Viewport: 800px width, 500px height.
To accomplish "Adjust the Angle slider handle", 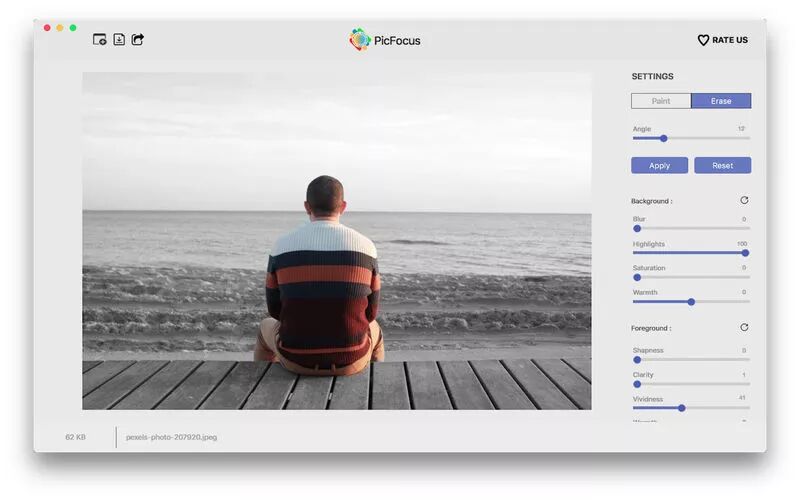I will coord(663,138).
